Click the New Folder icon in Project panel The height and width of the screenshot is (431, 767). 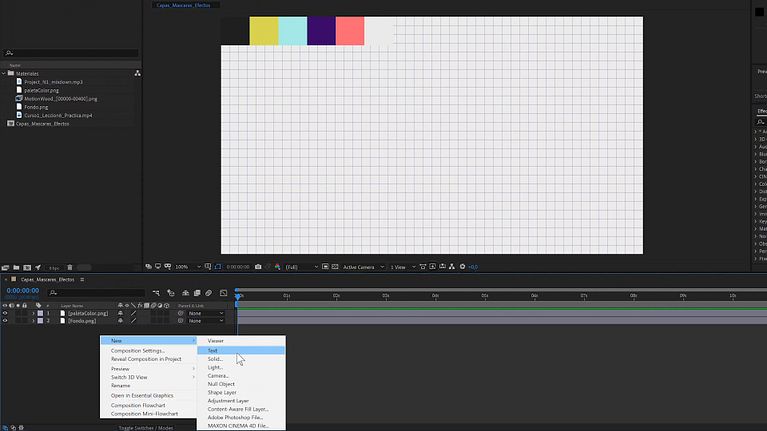17,268
